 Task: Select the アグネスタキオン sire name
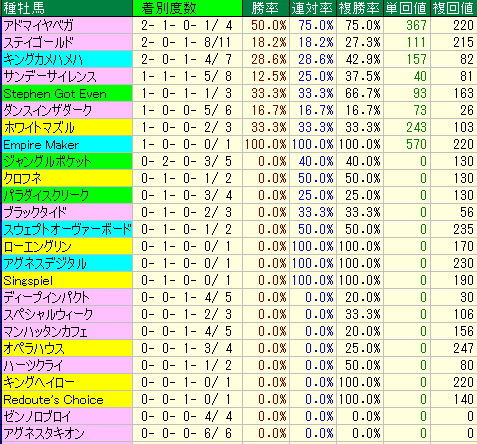pos(43,433)
